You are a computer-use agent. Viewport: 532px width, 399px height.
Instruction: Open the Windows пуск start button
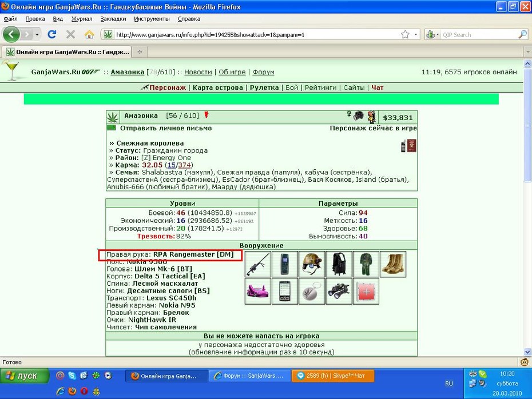click(x=25, y=376)
